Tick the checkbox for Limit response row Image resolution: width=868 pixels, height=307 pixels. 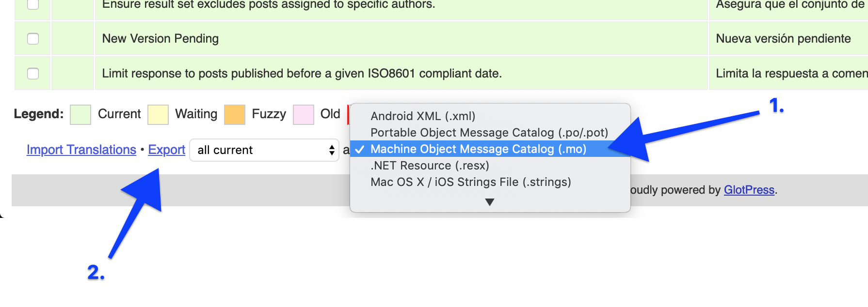[33, 74]
